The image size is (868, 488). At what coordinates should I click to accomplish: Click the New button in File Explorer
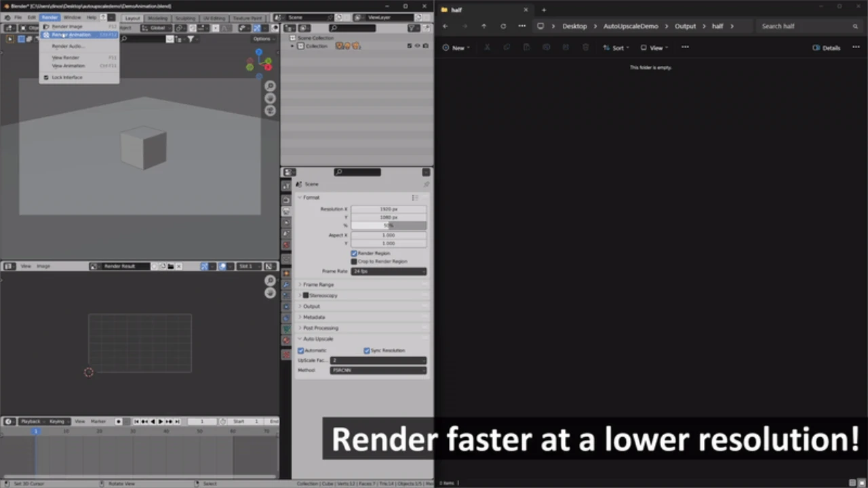click(x=456, y=48)
